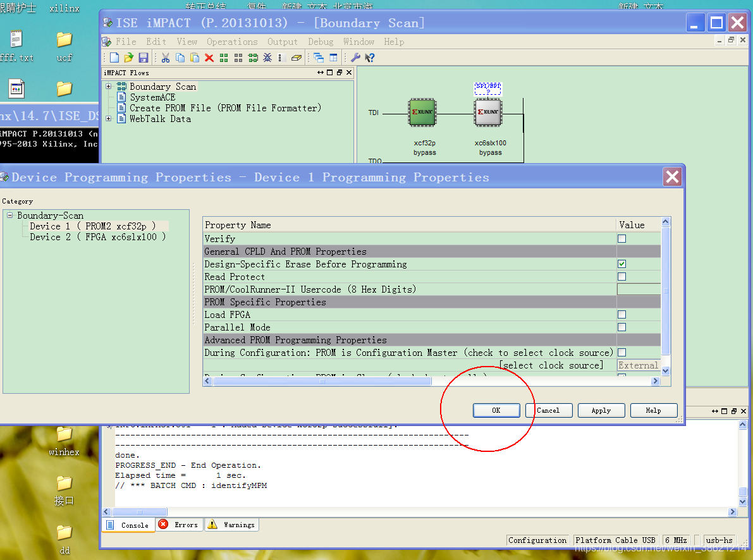Toggle the Verify checkbox
The height and width of the screenshot is (560, 753).
[x=622, y=239]
